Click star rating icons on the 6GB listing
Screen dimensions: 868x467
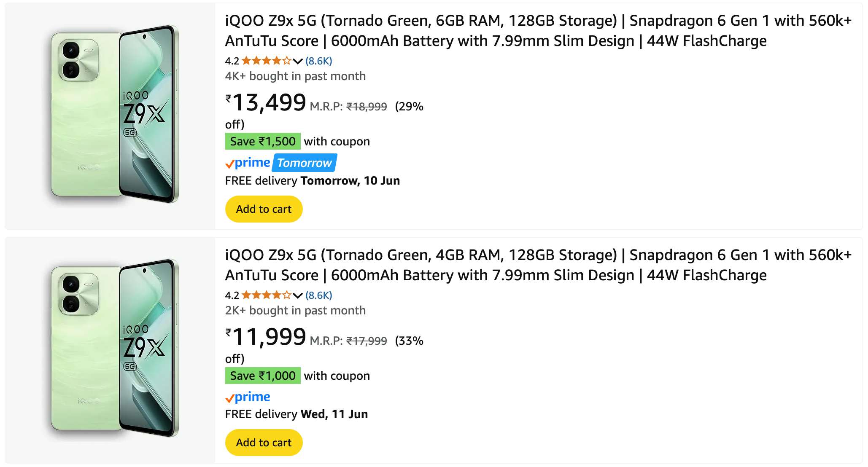tap(267, 61)
